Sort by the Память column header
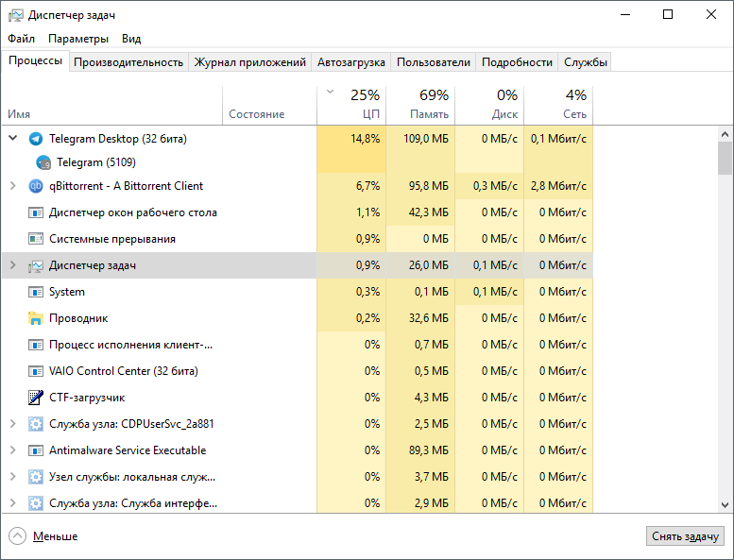This screenshot has width=734, height=560. point(420,104)
